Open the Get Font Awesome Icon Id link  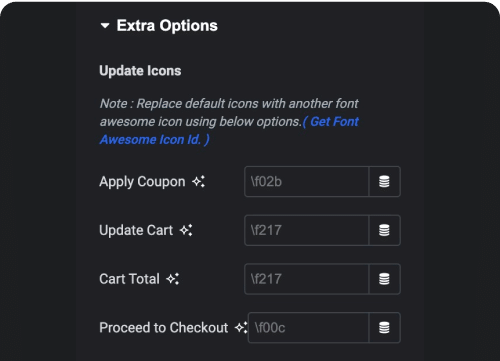point(229,131)
